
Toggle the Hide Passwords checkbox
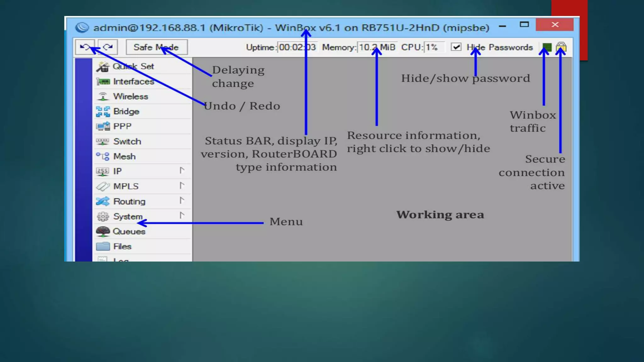click(x=456, y=47)
